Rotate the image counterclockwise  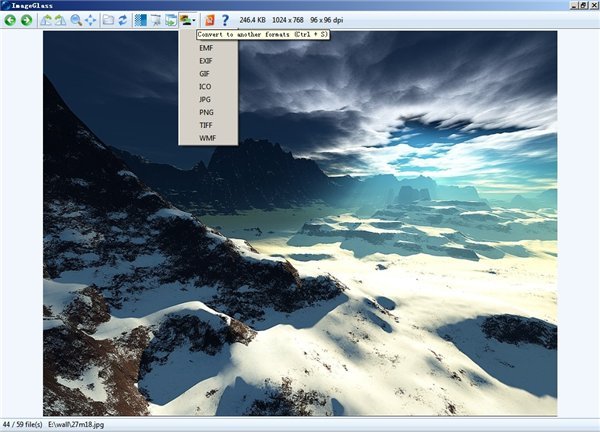point(46,20)
